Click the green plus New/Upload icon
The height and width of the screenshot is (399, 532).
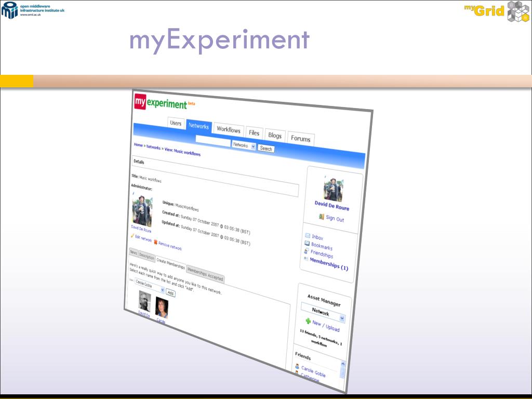tap(308, 321)
